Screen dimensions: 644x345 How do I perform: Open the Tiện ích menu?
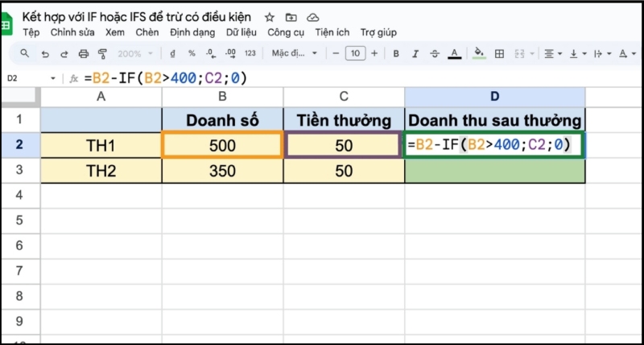tap(332, 33)
